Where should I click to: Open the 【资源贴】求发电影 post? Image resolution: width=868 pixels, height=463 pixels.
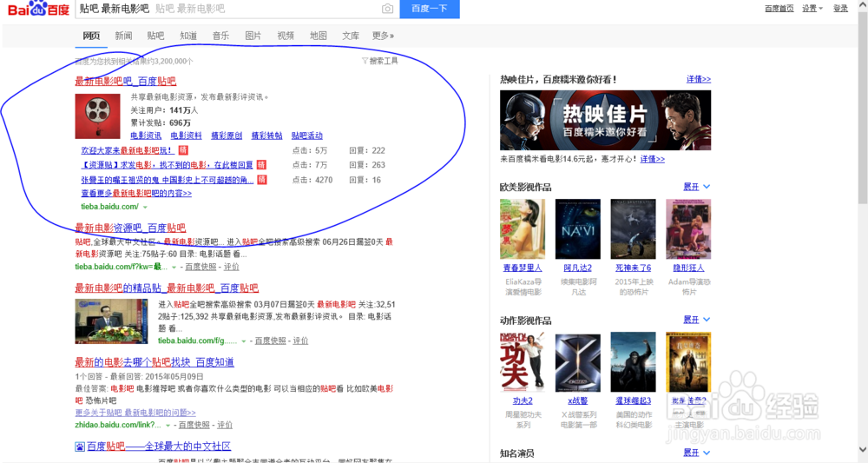(x=168, y=165)
